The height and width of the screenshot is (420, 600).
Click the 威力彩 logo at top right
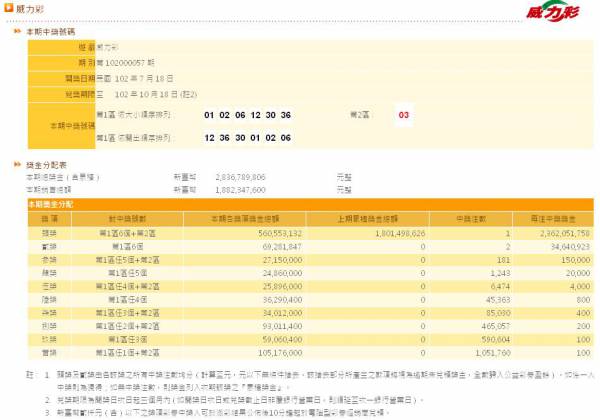(553, 11)
